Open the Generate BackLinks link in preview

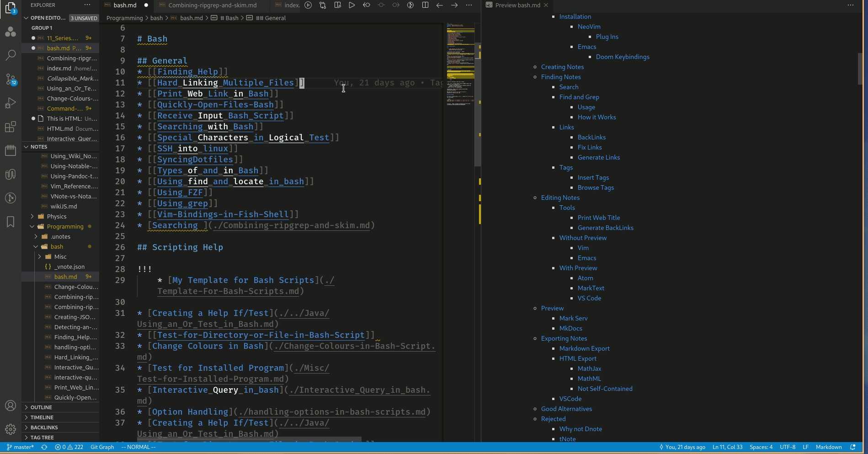(605, 228)
